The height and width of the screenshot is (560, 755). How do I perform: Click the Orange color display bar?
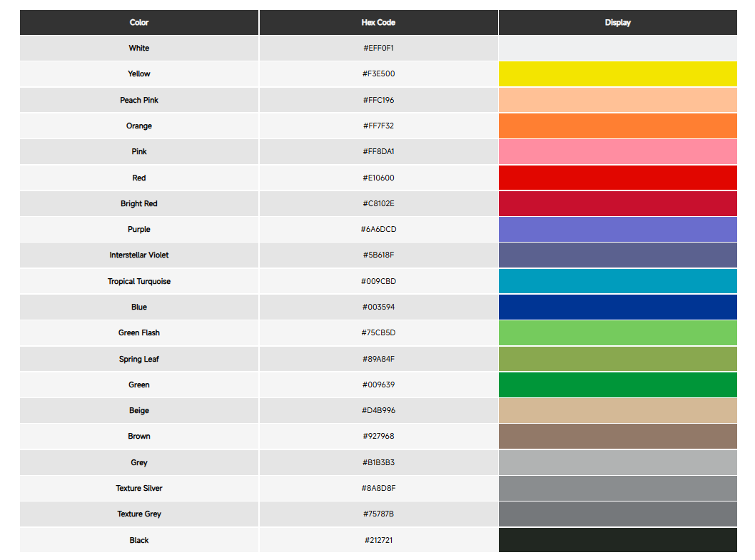(x=617, y=126)
